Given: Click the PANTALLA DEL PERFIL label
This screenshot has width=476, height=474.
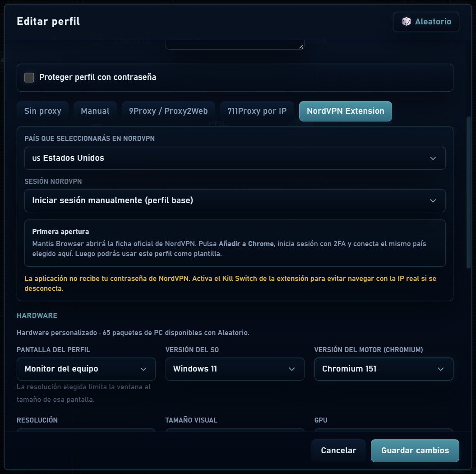Looking at the screenshot, I should click(53, 350).
